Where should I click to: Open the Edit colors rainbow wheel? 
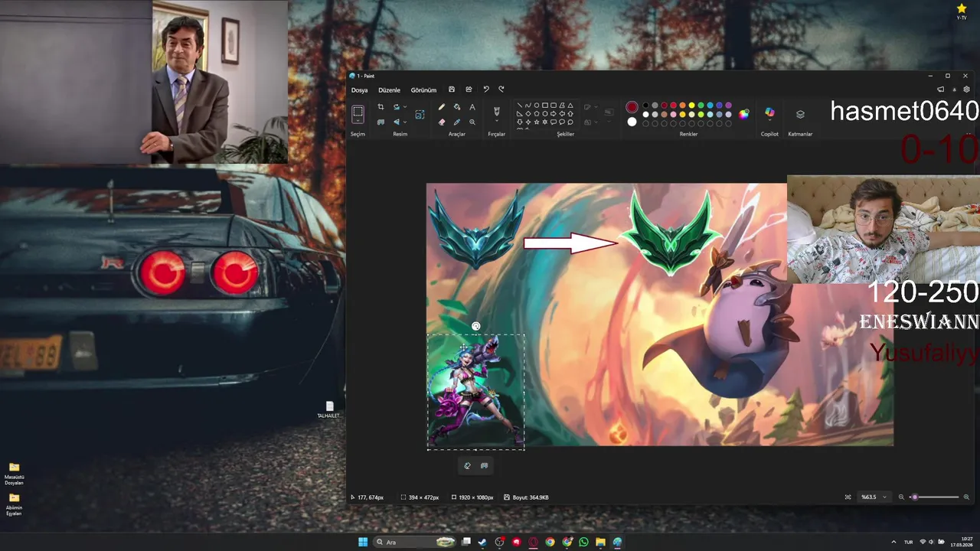tap(743, 114)
